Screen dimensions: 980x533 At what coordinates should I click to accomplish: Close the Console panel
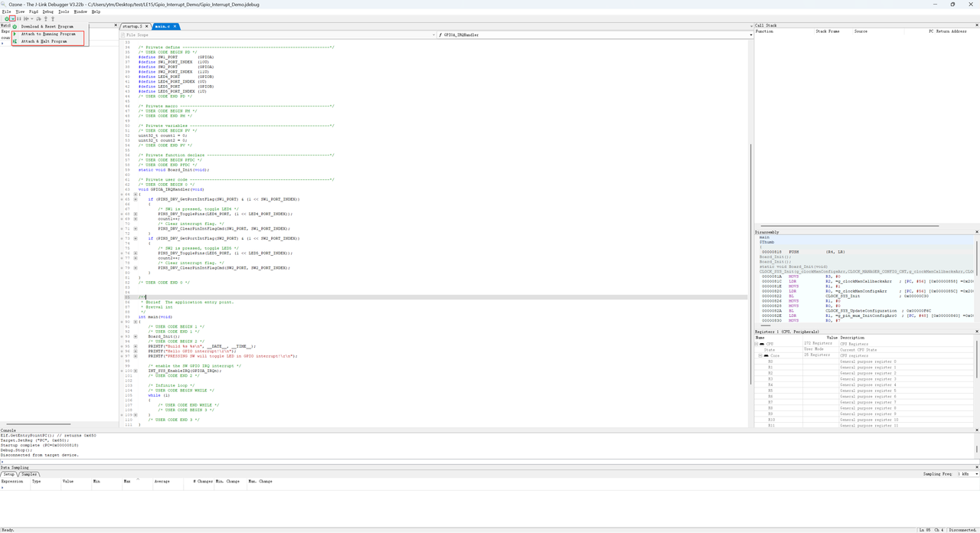point(976,430)
